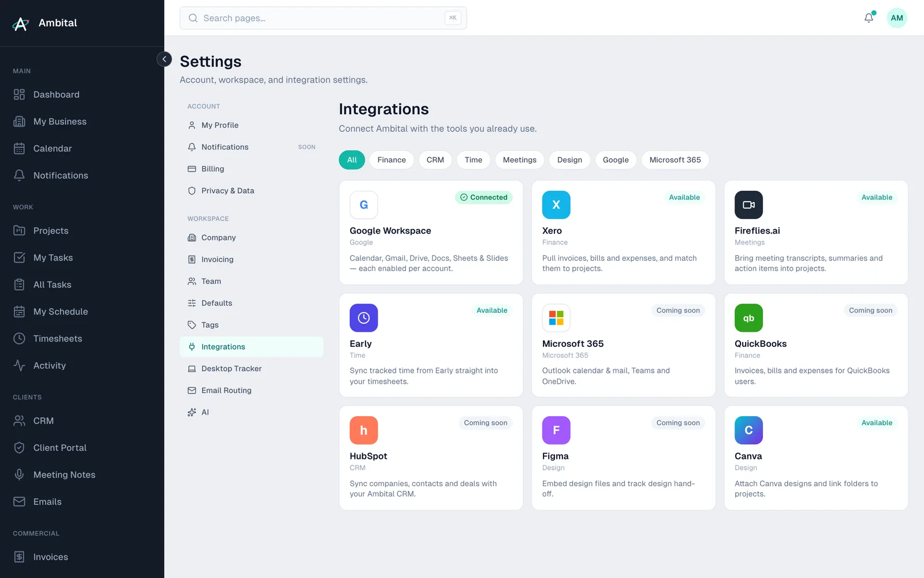Viewport: 924px width, 578px height.
Task: Click the HubSpot logo icon
Action: [364, 431]
